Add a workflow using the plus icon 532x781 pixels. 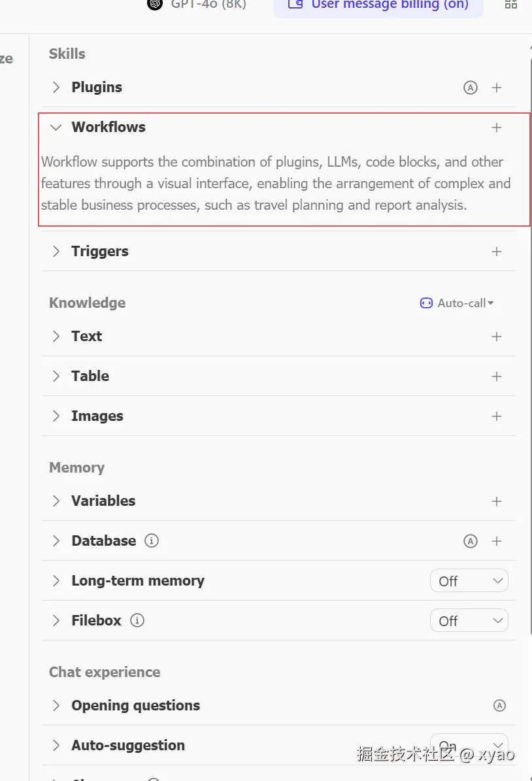coord(497,127)
